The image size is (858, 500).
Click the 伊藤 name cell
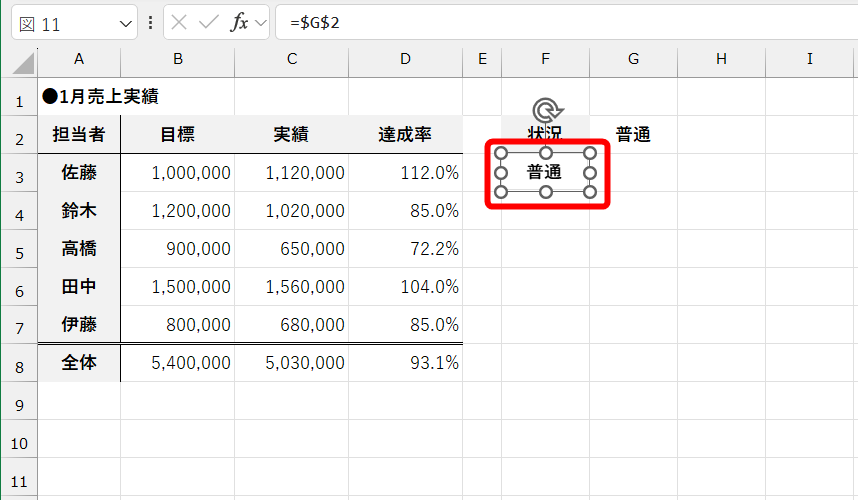tap(79, 324)
